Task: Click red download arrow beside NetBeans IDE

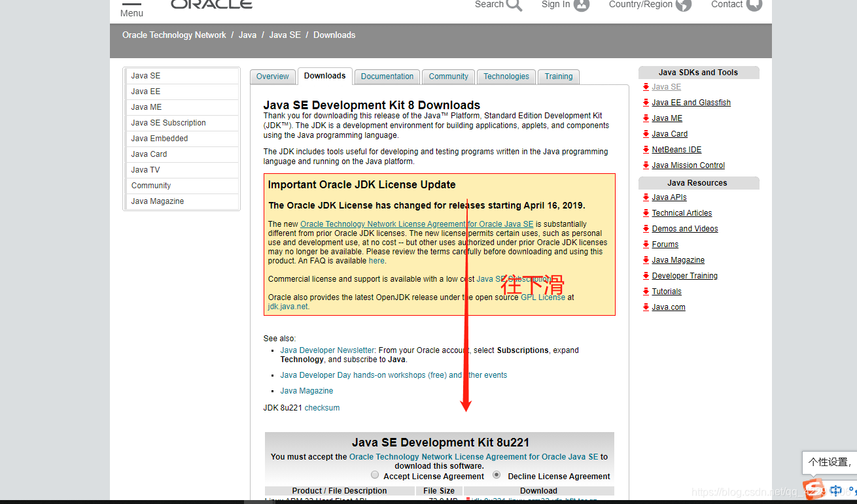Action: point(646,150)
